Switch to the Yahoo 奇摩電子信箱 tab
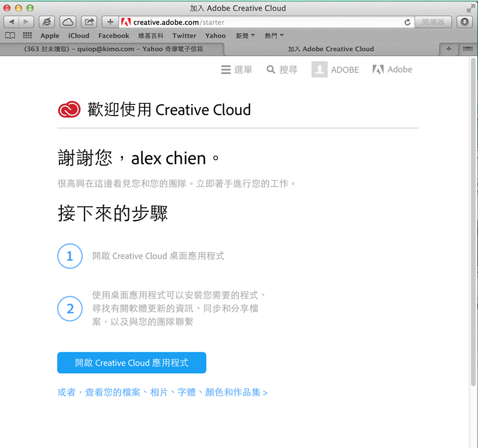Screen dimensions: 478x448 pos(114,49)
